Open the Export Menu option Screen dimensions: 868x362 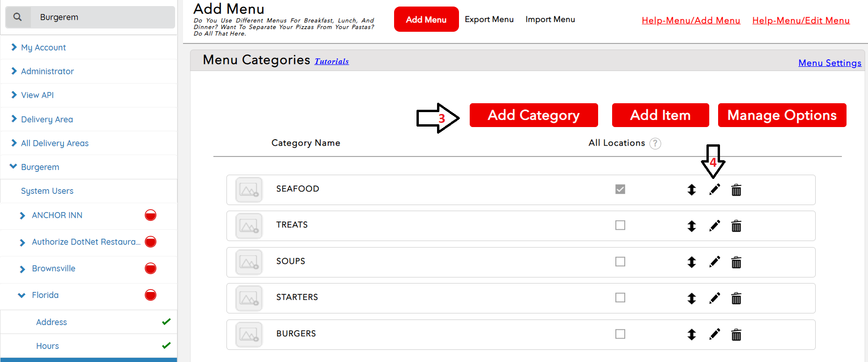pos(489,19)
